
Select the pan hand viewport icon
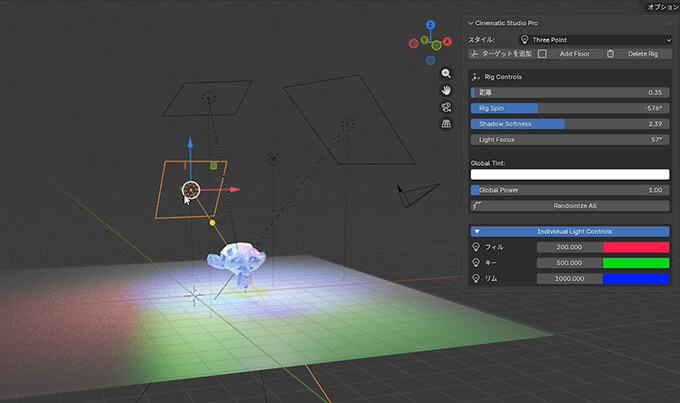click(x=447, y=90)
